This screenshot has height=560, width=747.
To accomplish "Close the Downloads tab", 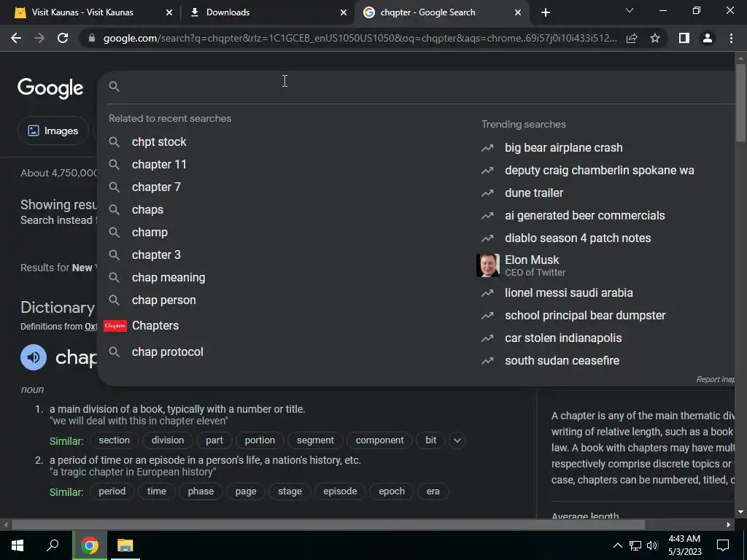I will click(x=344, y=12).
